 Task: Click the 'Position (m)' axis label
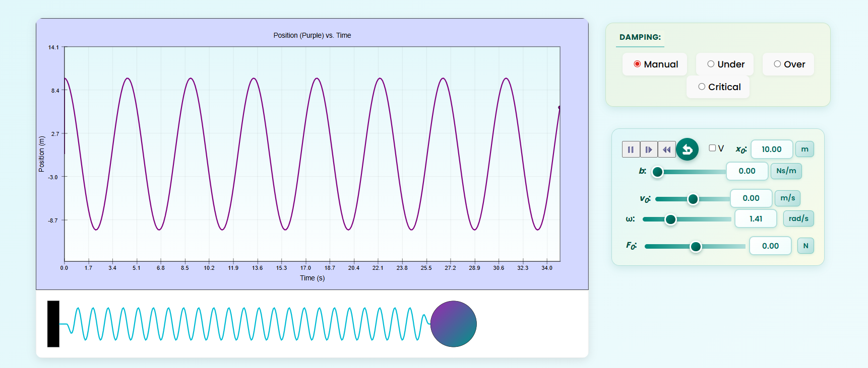tap(41, 154)
